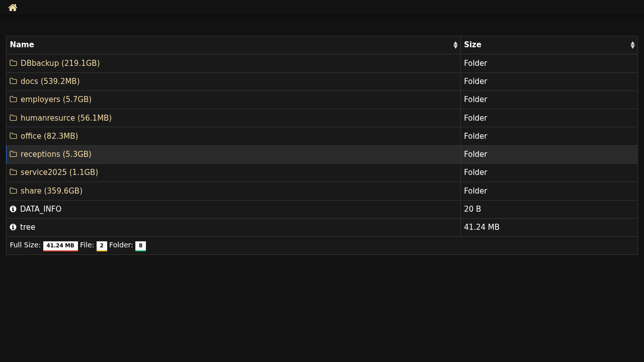Click the Name column header
The image size is (644, 362).
point(22,45)
